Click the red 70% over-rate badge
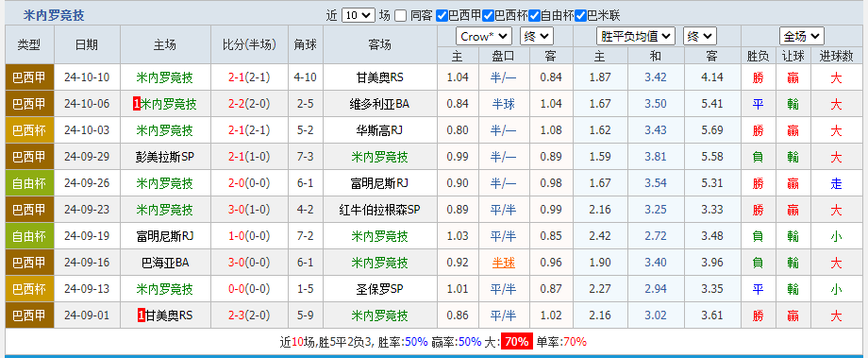The width and height of the screenshot is (868, 358). [516, 342]
